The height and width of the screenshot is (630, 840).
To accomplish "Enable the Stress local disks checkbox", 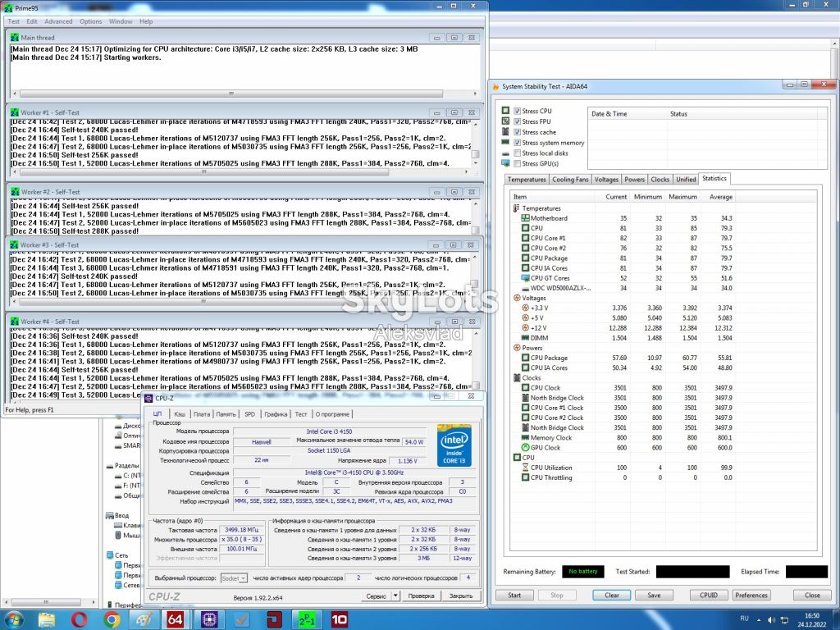I will [517, 153].
